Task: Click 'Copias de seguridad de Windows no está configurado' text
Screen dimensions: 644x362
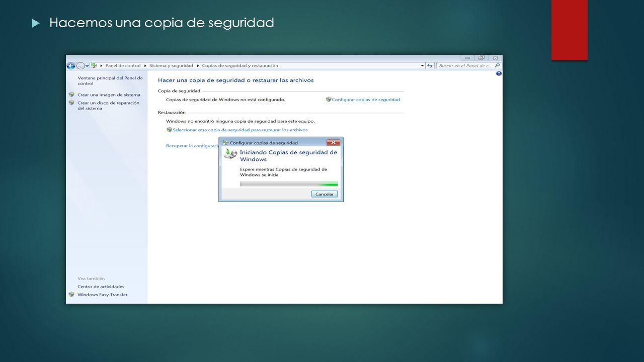Action: click(226, 100)
